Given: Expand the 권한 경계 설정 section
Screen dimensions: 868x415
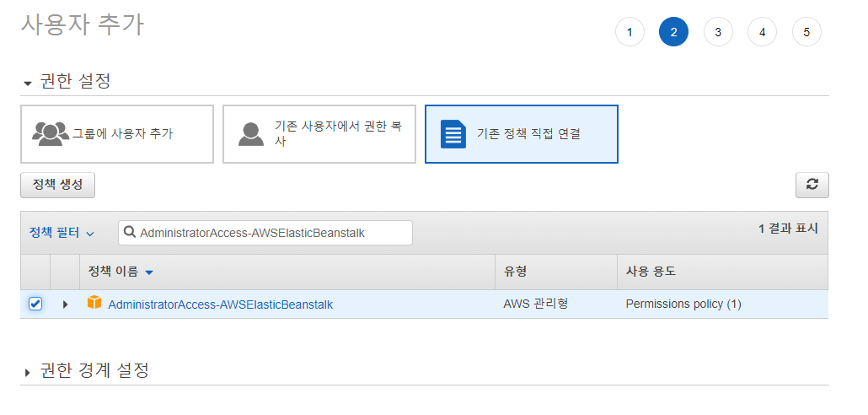Looking at the screenshot, I should pos(28,372).
